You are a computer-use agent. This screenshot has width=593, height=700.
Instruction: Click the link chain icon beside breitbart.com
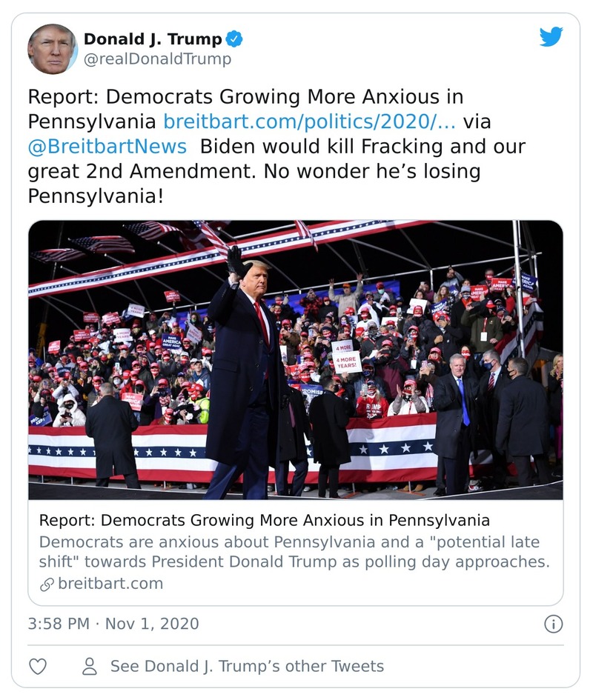coord(45,583)
